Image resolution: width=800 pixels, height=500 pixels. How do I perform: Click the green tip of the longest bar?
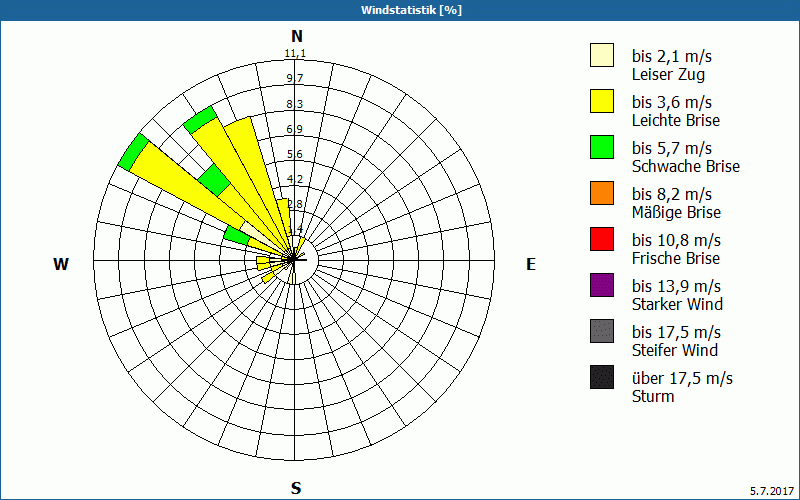tap(133, 152)
